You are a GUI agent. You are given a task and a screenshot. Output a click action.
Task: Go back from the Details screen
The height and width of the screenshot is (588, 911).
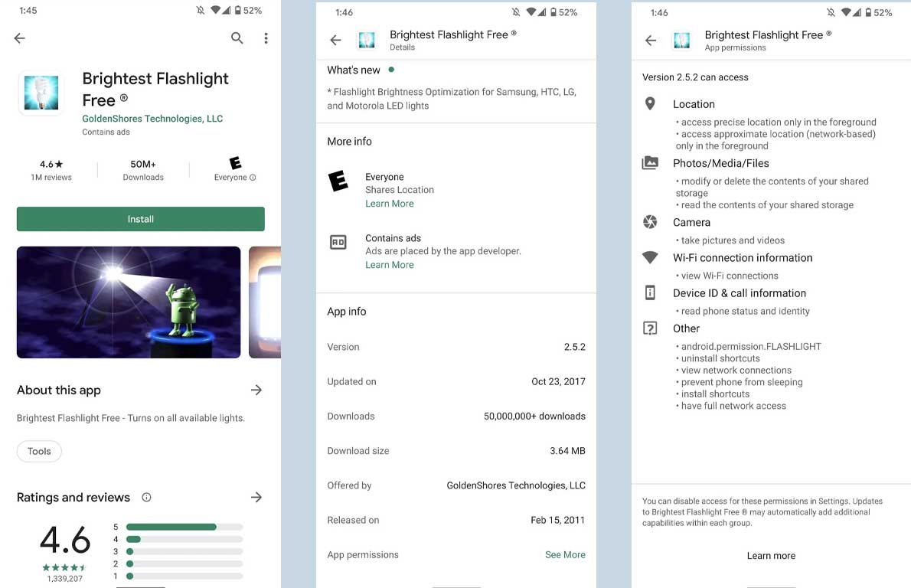click(x=336, y=40)
